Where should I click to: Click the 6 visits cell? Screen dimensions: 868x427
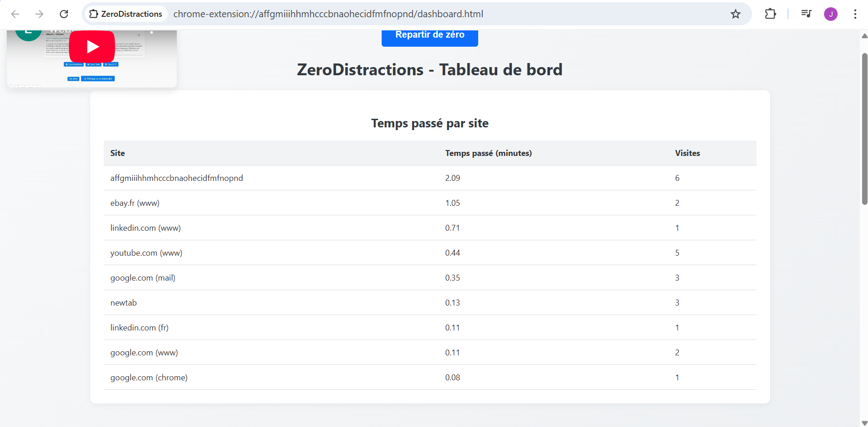(677, 178)
